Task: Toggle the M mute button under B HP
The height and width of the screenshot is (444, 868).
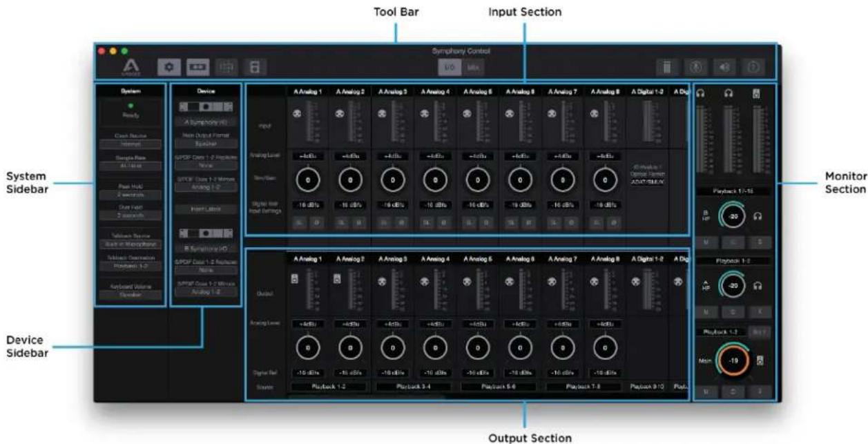Action: click(707, 241)
